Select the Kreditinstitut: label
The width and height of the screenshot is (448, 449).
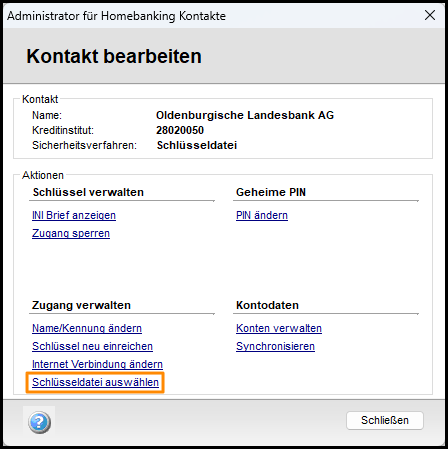[x=63, y=130]
